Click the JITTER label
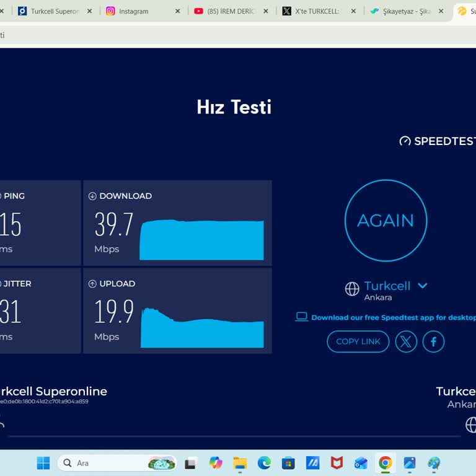The width and height of the screenshot is (476, 476). click(17, 284)
